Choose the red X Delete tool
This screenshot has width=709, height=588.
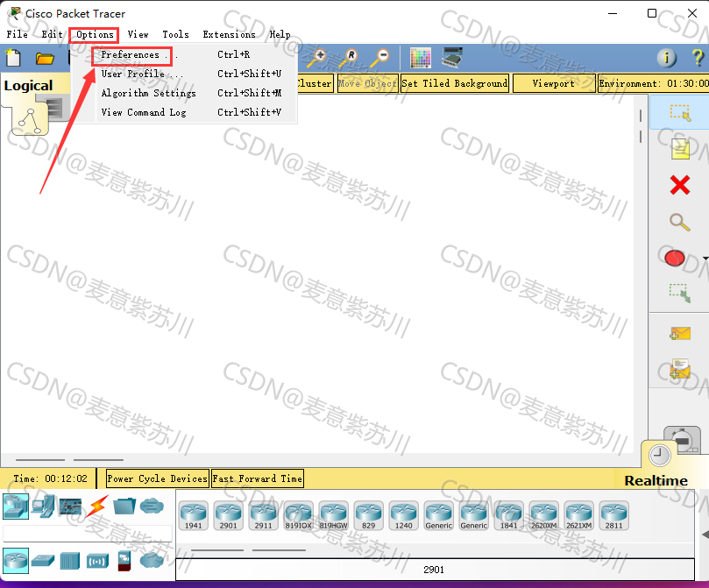[x=680, y=185]
